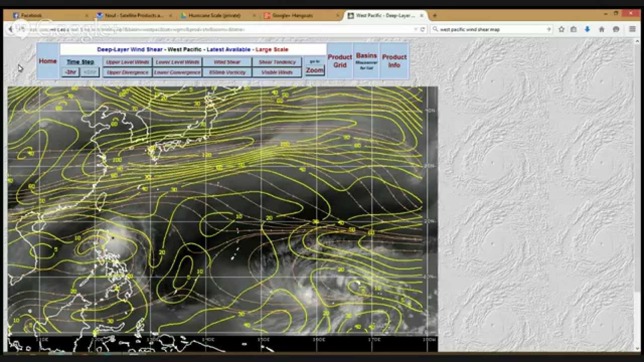
Task: Step back with the -3hr button
Action: [x=71, y=72]
